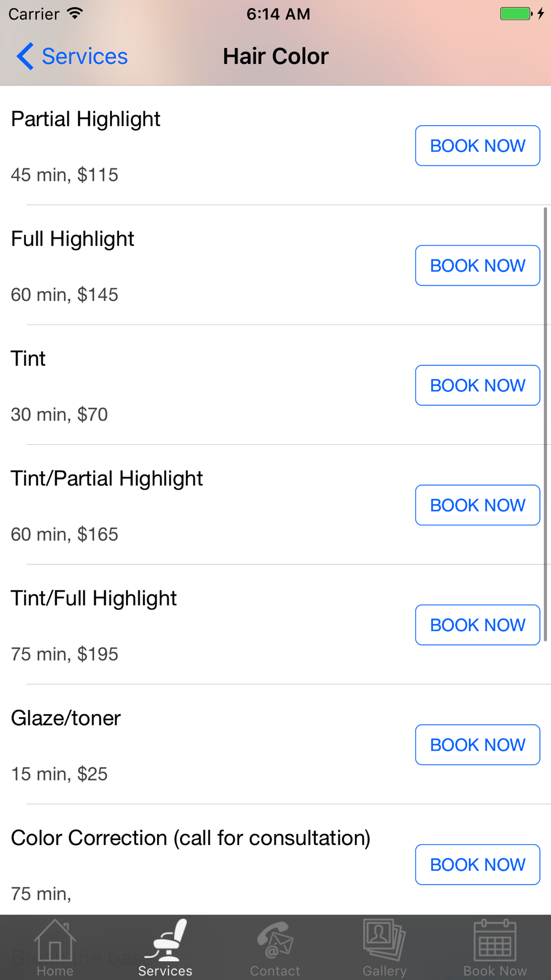Tap the Hair Color page title
Viewport: 551px width, 980px height.
275,56
